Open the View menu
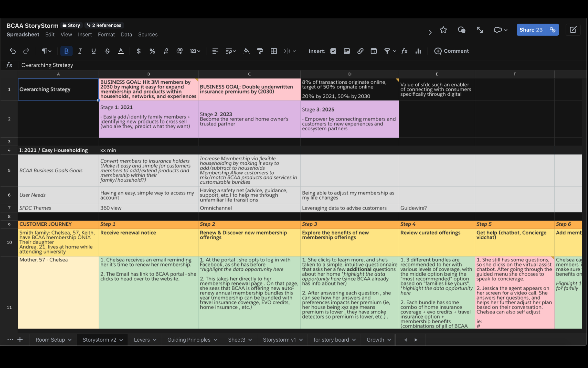The height and width of the screenshot is (368, 588). click(x=66, y=35)
